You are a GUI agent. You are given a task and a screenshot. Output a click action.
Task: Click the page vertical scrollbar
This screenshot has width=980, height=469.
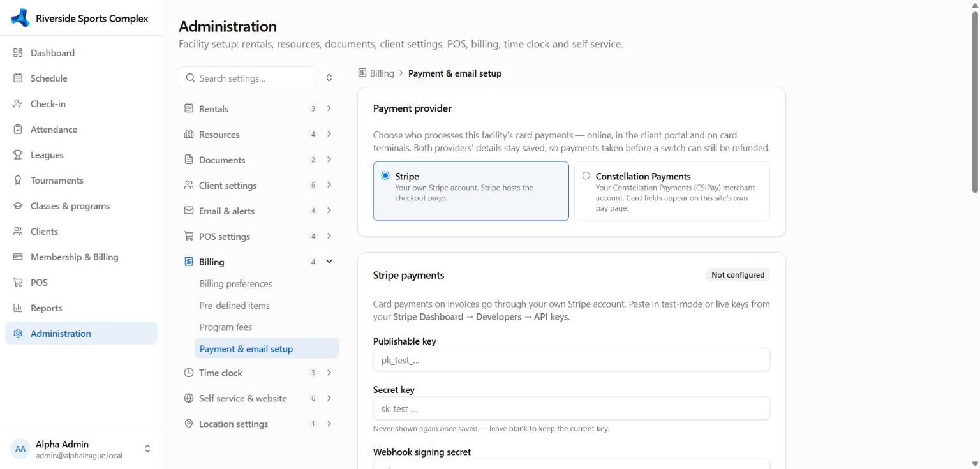974,102
